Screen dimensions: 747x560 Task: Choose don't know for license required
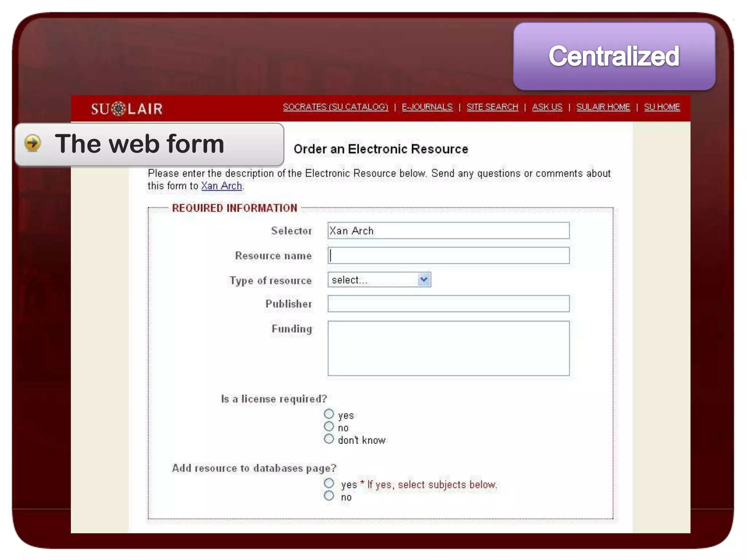[x=329, y=439]
